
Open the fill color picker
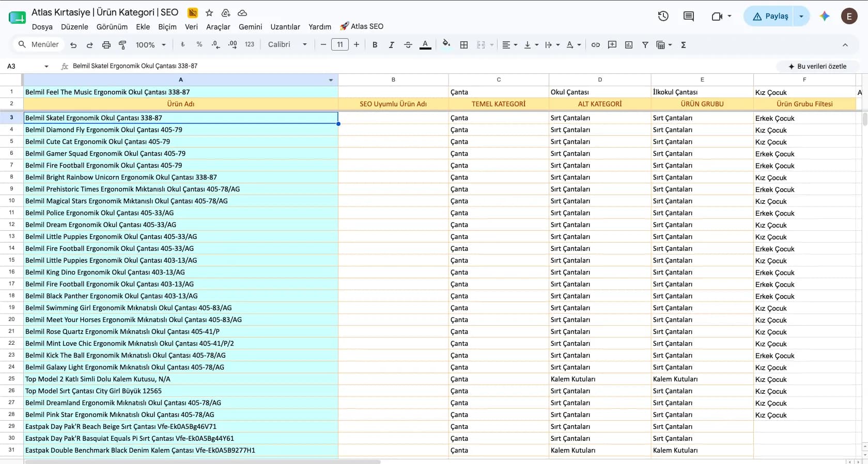pyautogui.click(x=446, y=44)
